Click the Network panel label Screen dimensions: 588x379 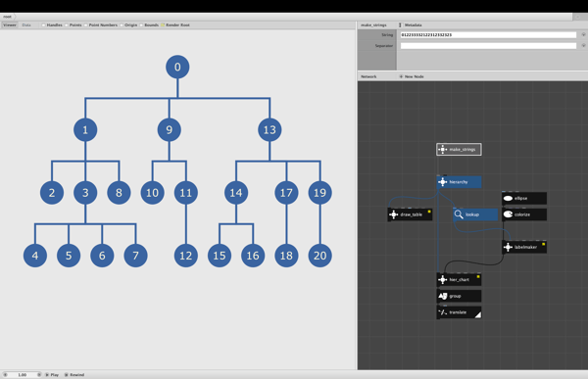click(368, 76)
